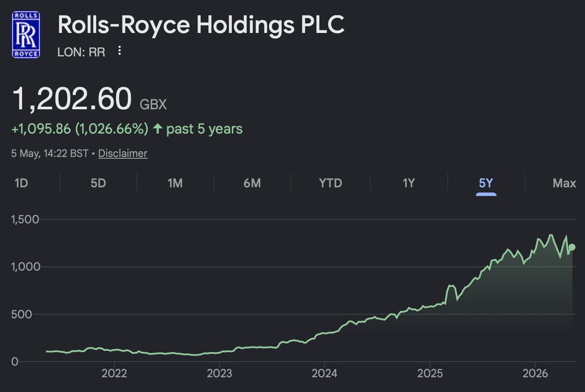This screenshot has height=392, width=585.
Task: Click the Rolls-Royce logo icon
Action: point(26,34)
